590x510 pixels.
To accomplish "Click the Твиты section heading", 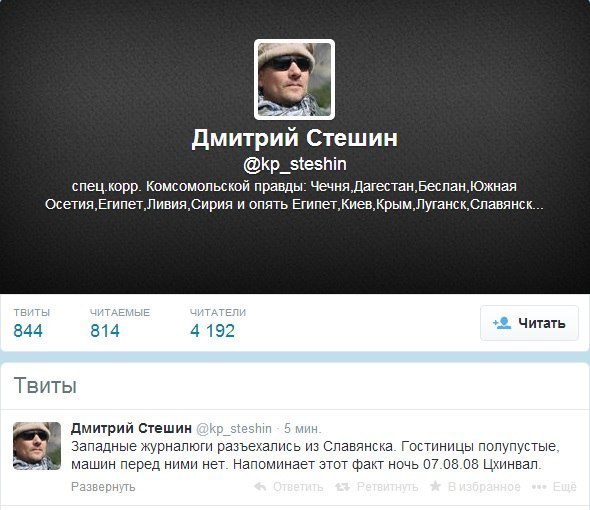I will [x=45, y=385].
